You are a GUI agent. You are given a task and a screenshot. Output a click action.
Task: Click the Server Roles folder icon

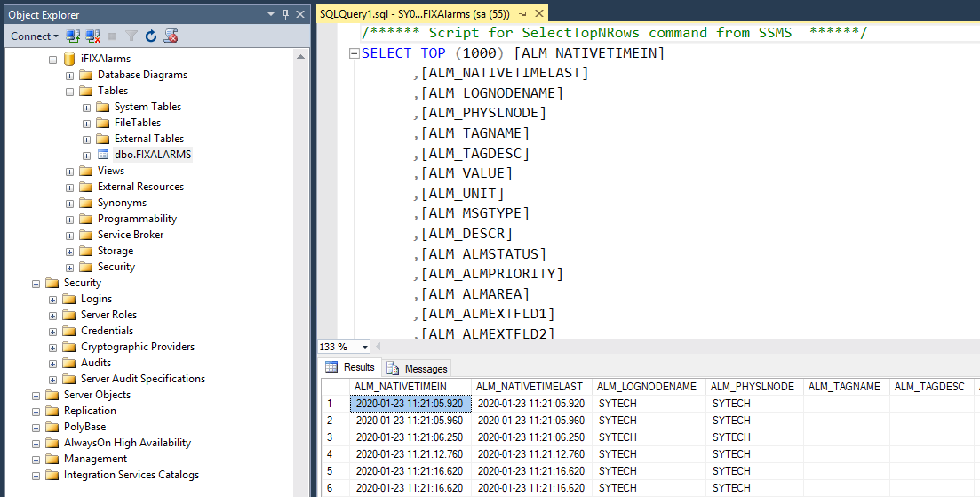point(69,315)
